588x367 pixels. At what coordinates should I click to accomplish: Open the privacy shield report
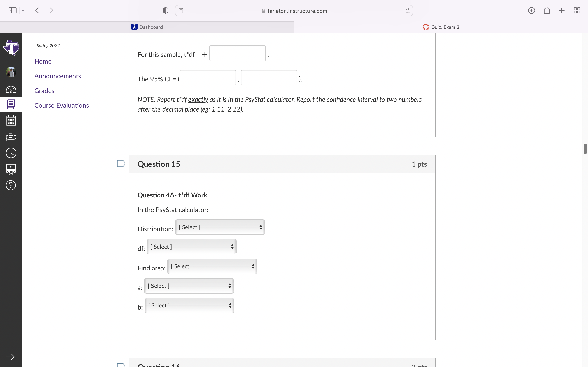click(165, 10)
